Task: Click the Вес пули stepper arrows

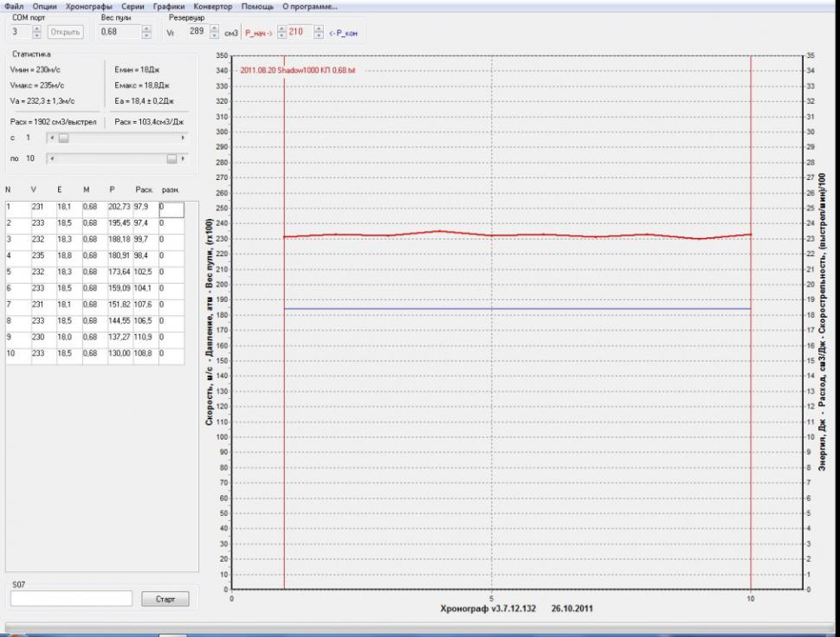Action: pos(146,32)
